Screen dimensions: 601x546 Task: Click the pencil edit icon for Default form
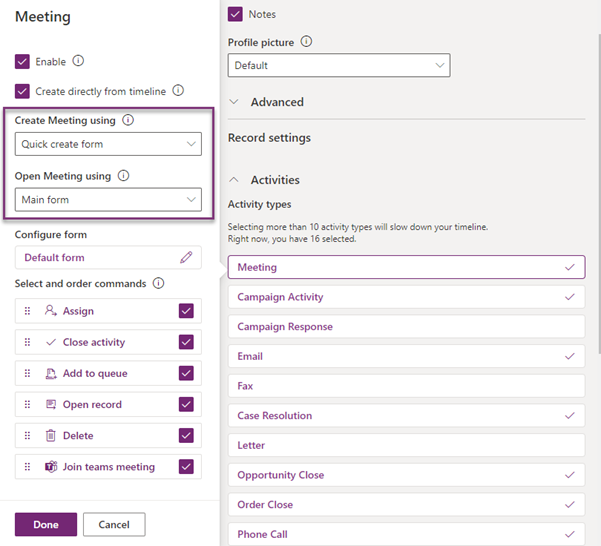(186, 257)
